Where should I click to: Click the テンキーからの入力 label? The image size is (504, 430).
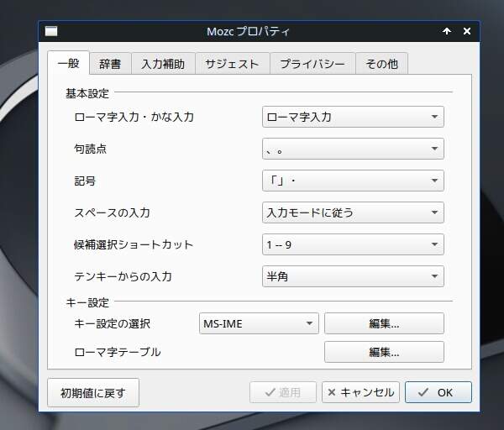(123, 276)
